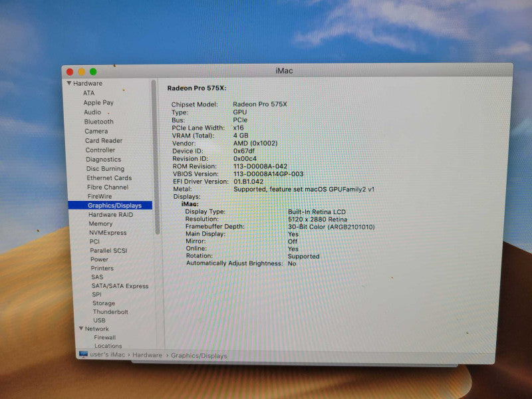This screenshot has height=399, width=532.
Task: Click Display Type value "Built-In Retina LCD"
Action: pyautogui.click(x=317, y=211)
